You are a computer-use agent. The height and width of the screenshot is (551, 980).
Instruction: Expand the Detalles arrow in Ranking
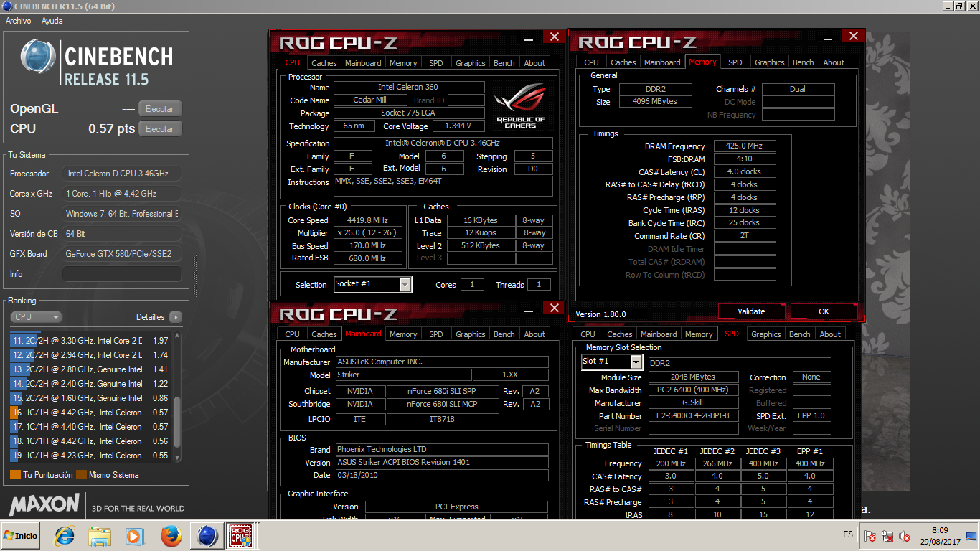175,317
